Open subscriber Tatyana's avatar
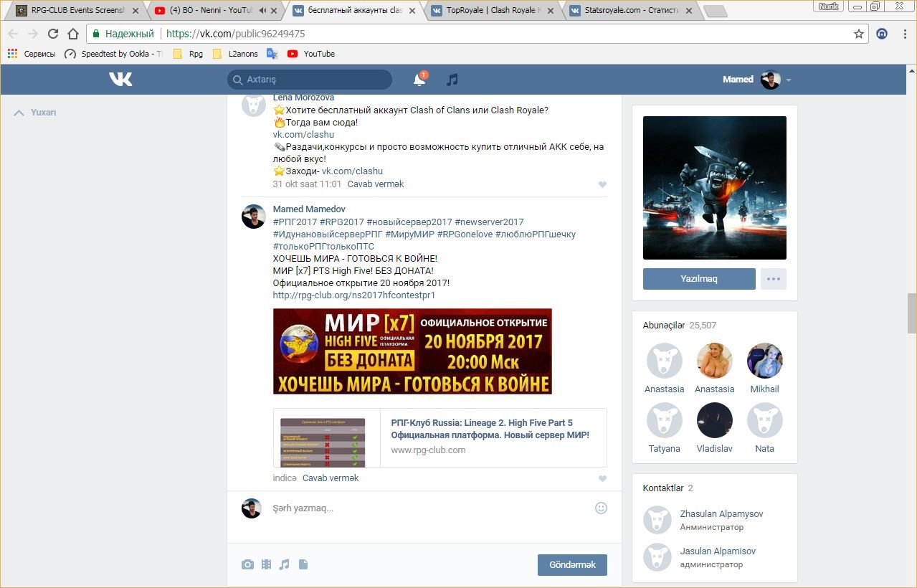The image size is (917, 588). pos(665,420)
